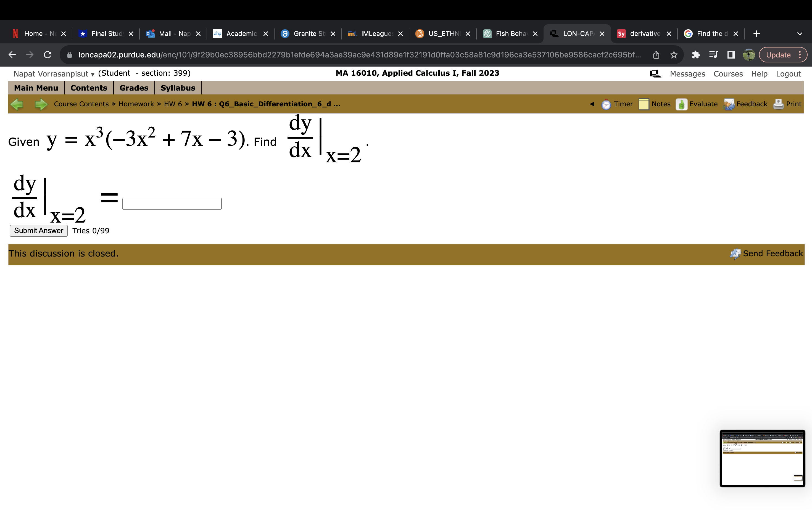This screenshot has width=812, height=528.
Task: Click the Submit Answer button
Action: tap(38, 231)
